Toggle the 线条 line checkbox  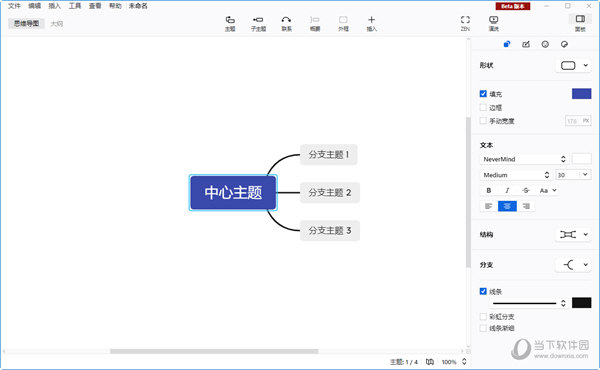[x=483, y=292]
